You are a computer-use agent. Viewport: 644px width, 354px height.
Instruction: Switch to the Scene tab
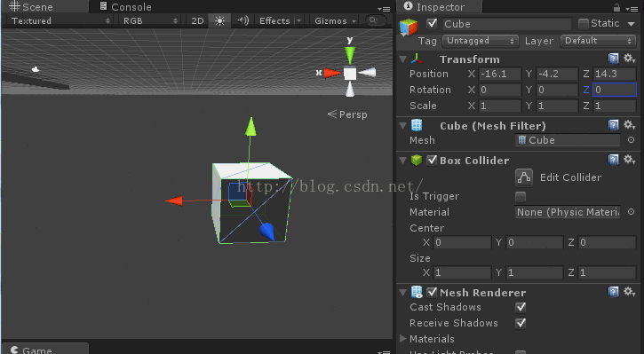coord(44,7)
